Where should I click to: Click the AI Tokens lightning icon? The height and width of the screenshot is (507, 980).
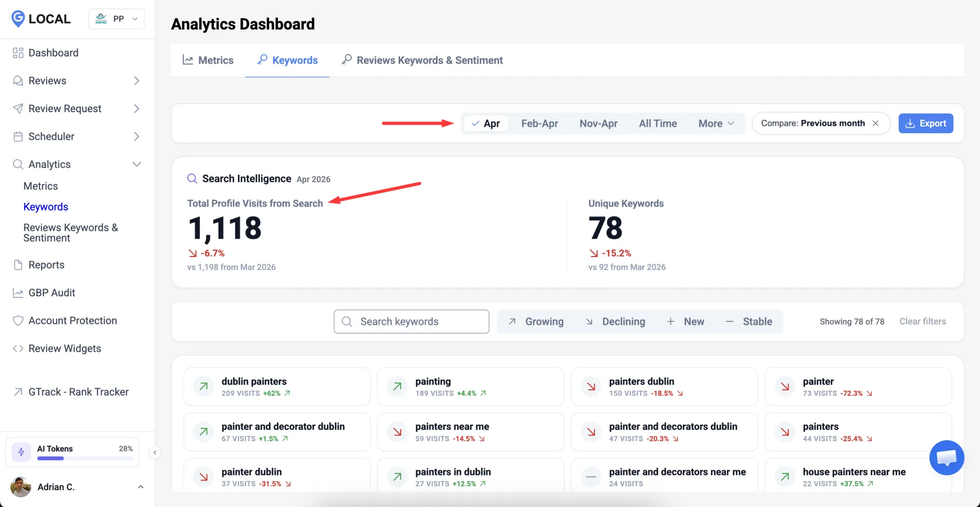point(21,452)
